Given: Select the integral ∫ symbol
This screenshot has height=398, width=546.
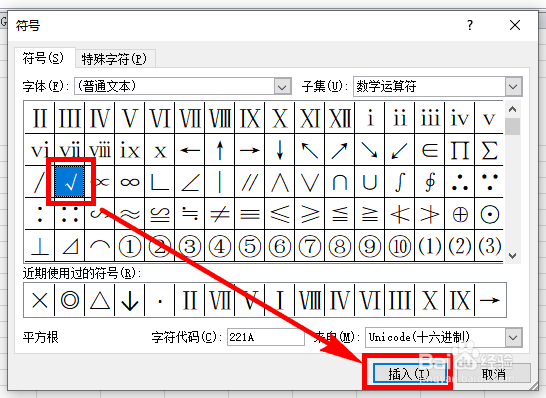Looking at the screenshot, I should (x=400, y=181).
